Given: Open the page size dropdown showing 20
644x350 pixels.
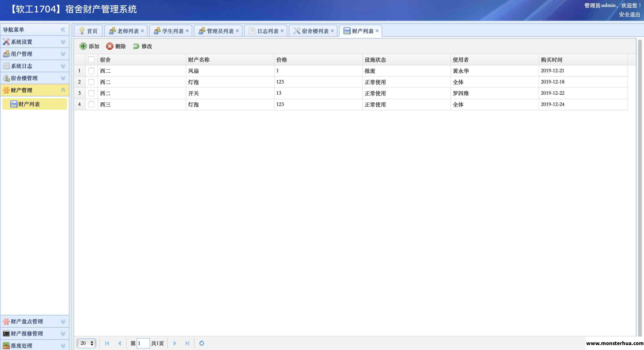Looking at the screenshot, I should (86, 343).
